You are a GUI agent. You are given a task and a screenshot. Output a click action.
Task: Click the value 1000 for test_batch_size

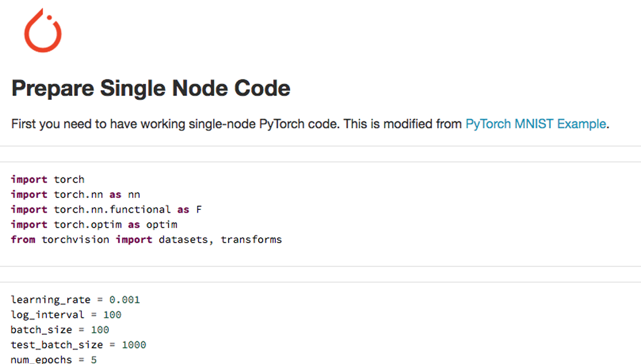point(133,345)
